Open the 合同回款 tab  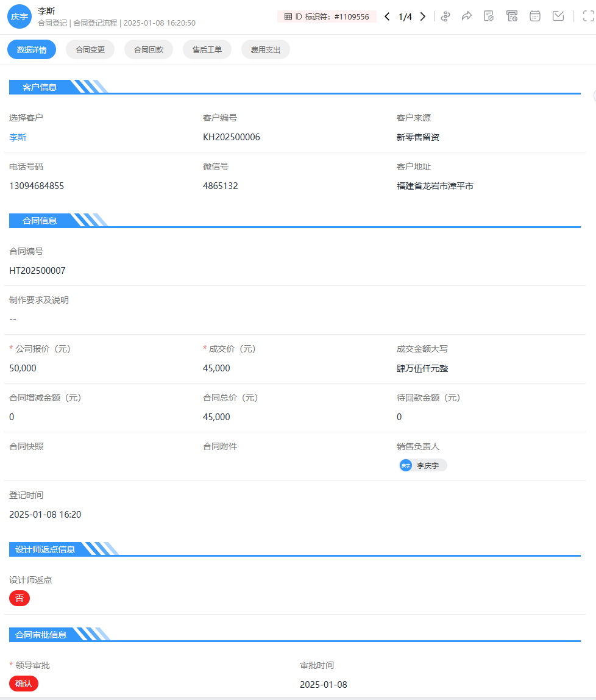click(149, 50)
